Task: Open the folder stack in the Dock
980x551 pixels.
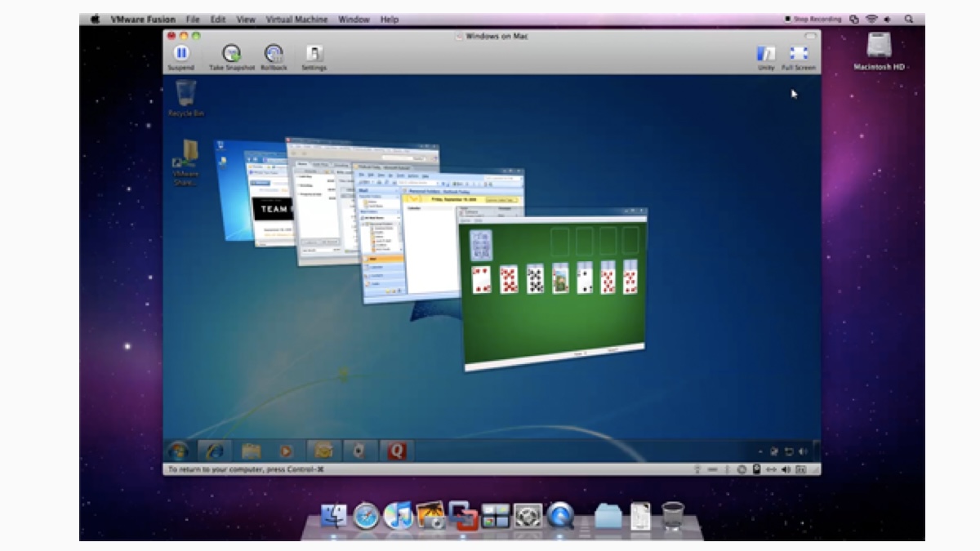Action: pos(608,516)
